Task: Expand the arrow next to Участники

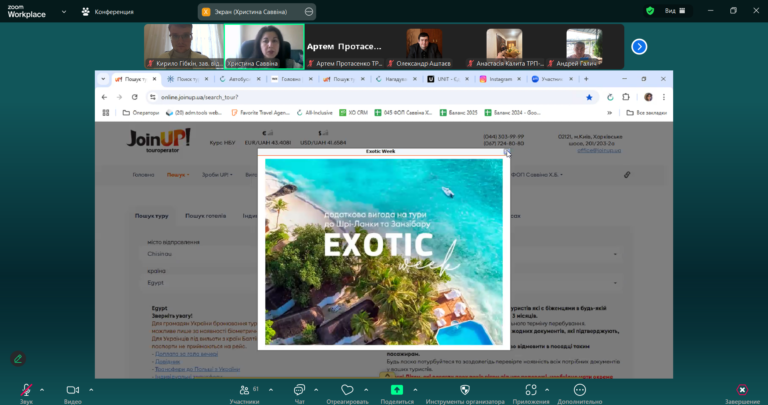Action: (x=271, y=390)
